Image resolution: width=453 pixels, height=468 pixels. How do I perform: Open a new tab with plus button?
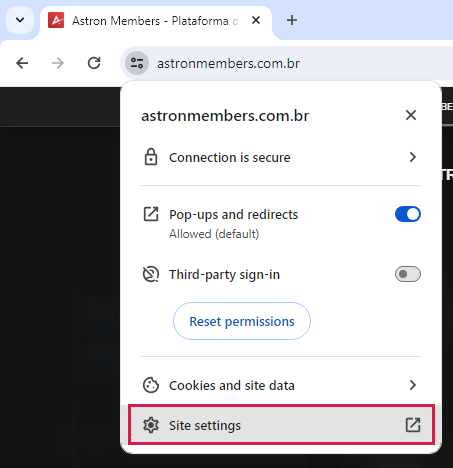[x=292, y=20]
